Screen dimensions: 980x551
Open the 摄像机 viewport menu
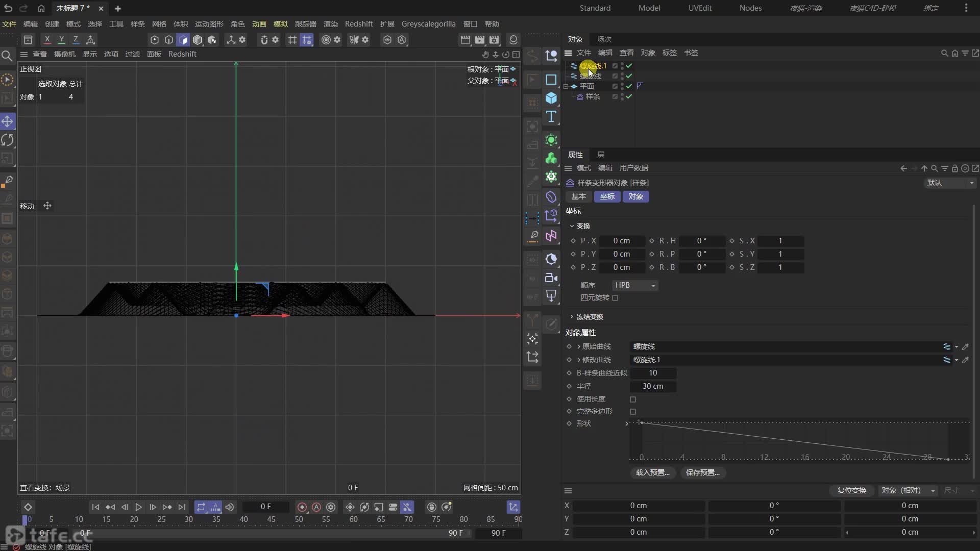(65, 54)
